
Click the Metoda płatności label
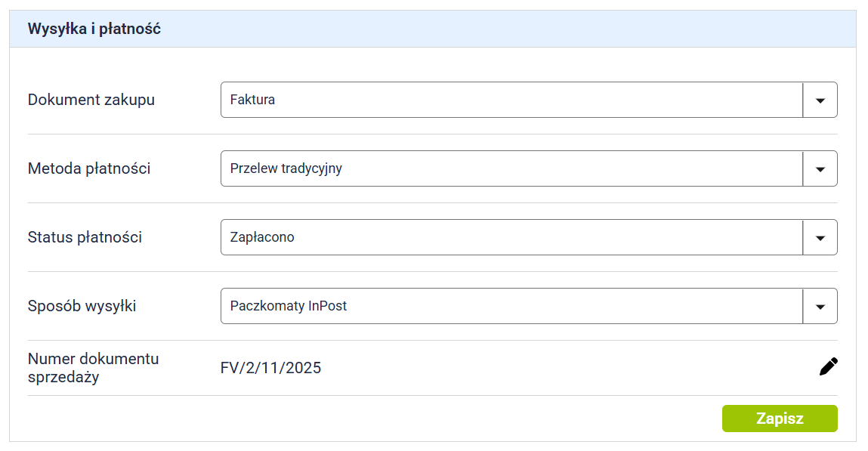[89, 168]
